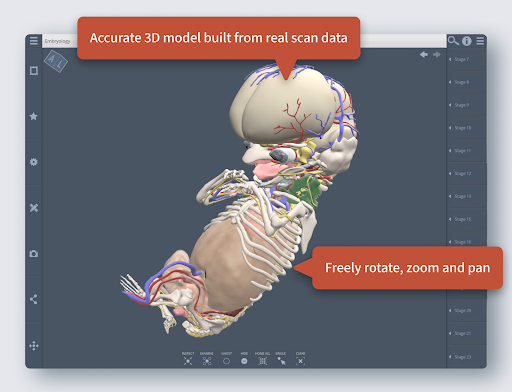Select the "Stage 20" label
The width and height of the screenshot is (512, 392).
pos(463,311)
